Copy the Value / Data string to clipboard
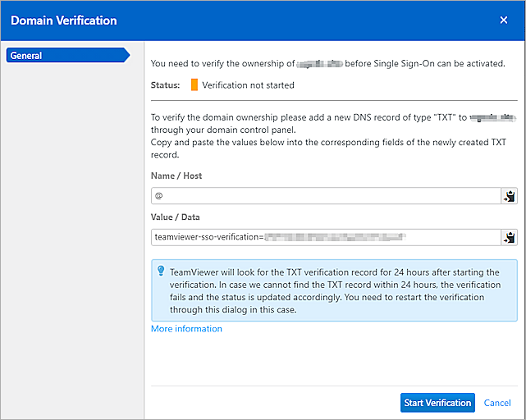The image size is (526, 420). coord(510,238)
